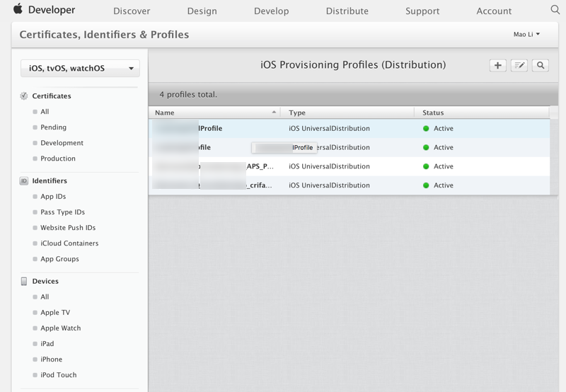Click the Identifiers ID icon
Viewport: 566px width, 392px height.
(24, 181)
